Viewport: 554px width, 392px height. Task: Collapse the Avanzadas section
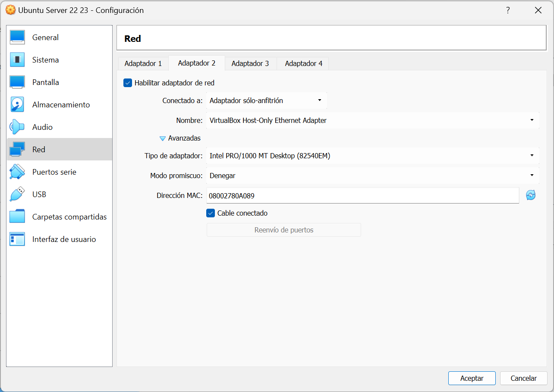click(x=163, y=138)
